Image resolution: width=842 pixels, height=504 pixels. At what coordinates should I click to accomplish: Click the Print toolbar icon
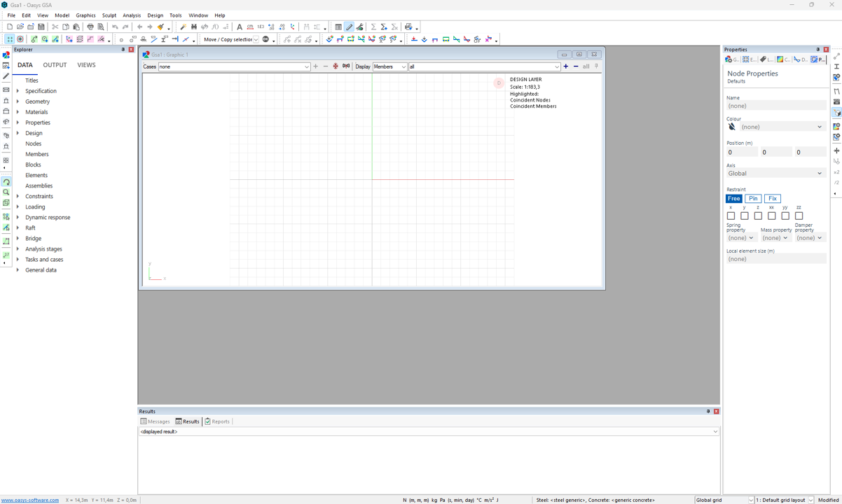(x=90, y=27)
